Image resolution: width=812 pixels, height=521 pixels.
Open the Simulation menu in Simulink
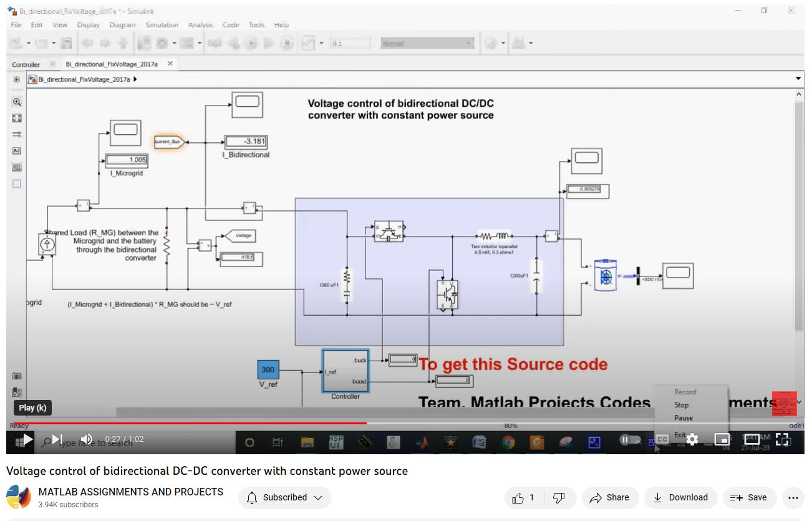[162, 25]
